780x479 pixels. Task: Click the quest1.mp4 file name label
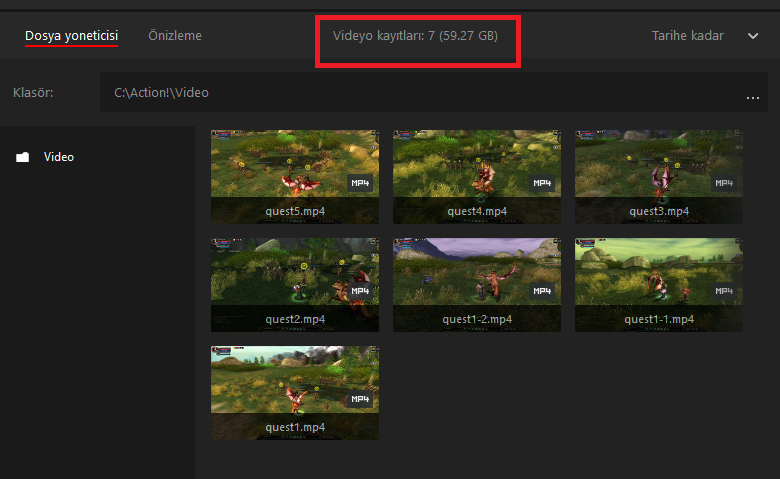tap(295, 427)
